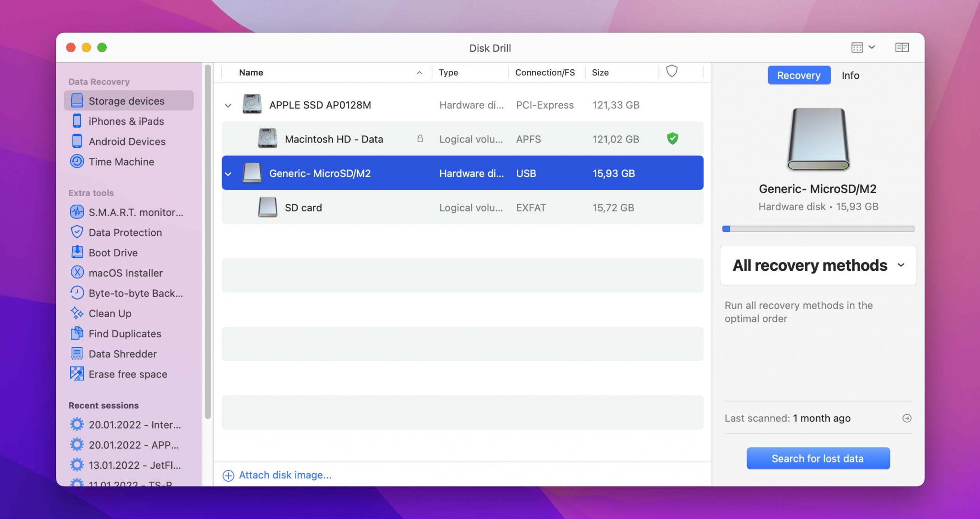Open Storage devices in sidebar
The width and height of the screenshot is (980, 519).
tap(128, 101)
